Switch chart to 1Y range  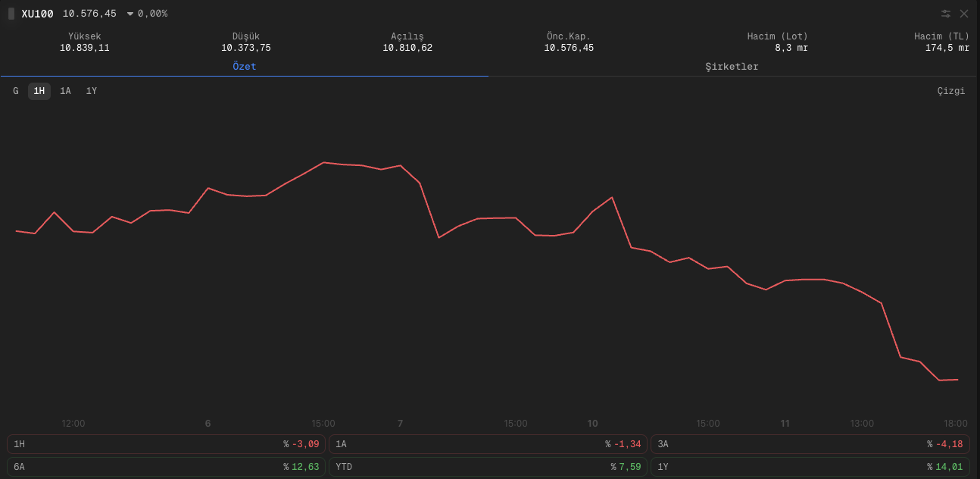pos(92,91)
